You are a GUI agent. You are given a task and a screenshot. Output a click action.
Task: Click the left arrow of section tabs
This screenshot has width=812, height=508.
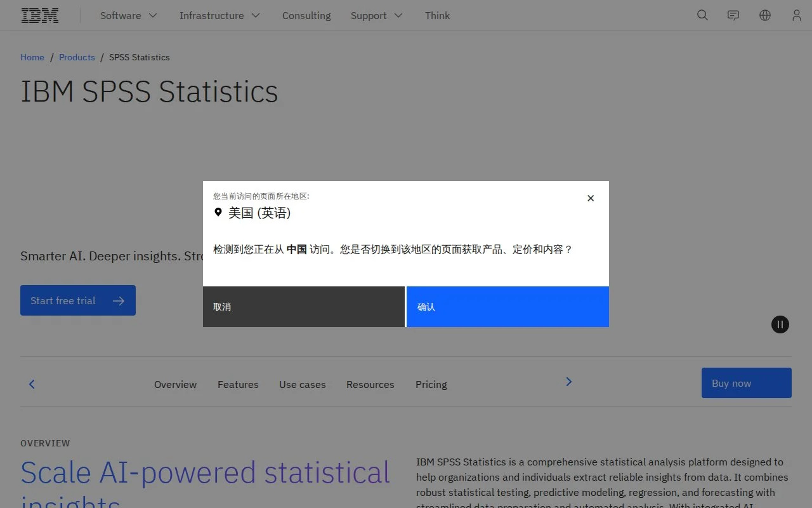[32, 384]
